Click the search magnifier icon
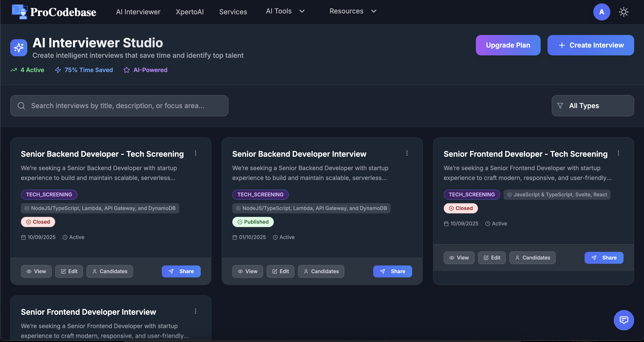644x342 pixels. click(x=21, y=106)
